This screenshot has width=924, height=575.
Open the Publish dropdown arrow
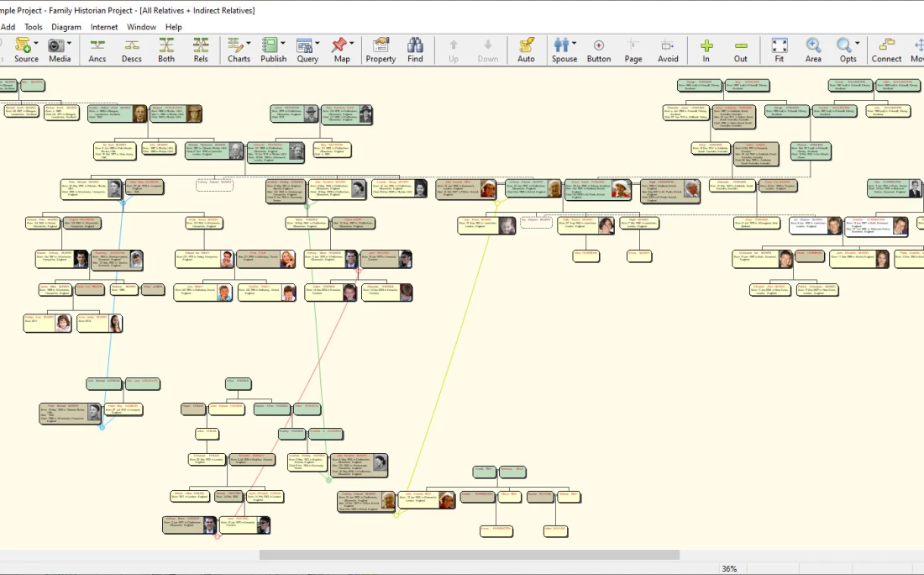[283, 44]
